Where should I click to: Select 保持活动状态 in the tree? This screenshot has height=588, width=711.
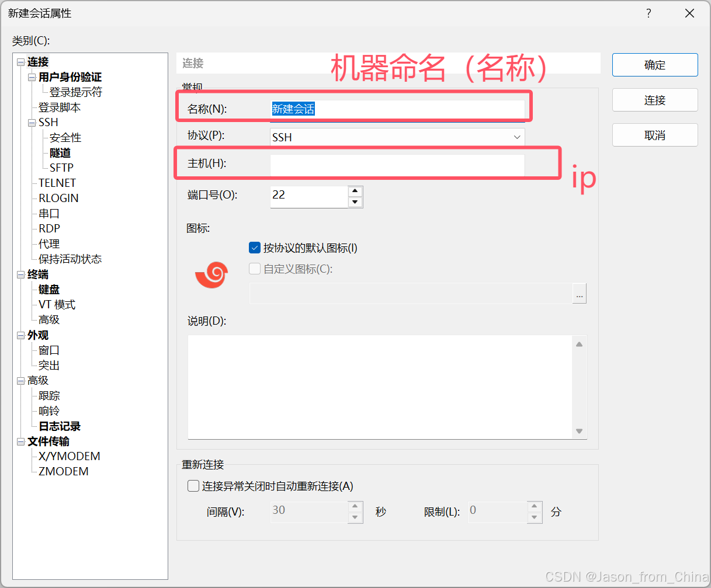click(70, 259)
